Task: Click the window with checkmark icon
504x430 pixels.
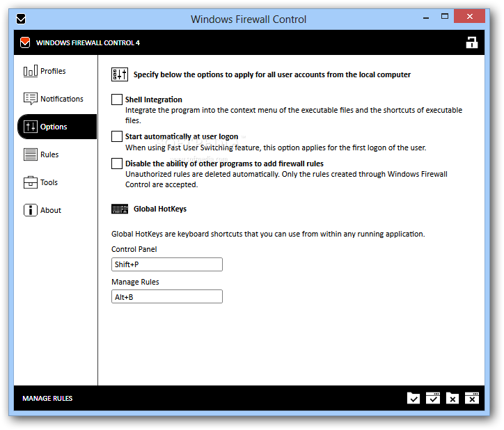Action: pos(433,398)
